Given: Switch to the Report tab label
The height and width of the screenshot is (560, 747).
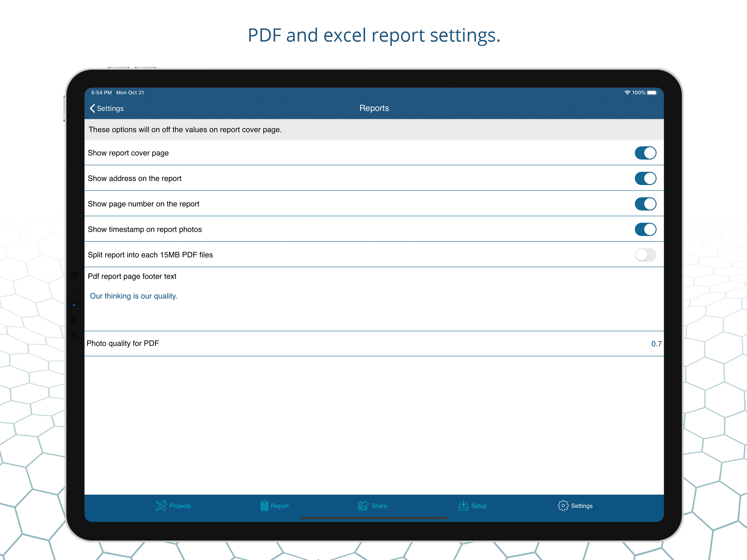Looking at the screenshot, I should [280, 506].
